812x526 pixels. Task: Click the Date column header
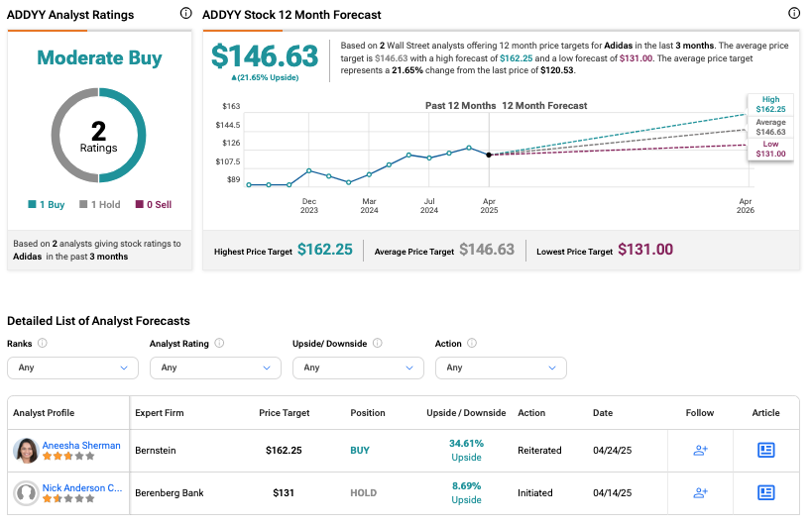click(x=603, y=413)
